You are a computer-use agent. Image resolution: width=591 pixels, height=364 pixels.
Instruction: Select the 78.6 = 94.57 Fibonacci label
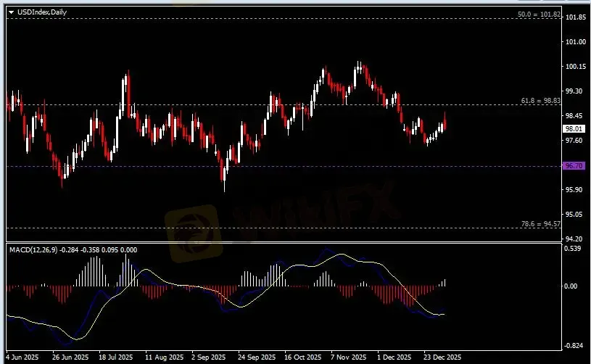[541, 224]
